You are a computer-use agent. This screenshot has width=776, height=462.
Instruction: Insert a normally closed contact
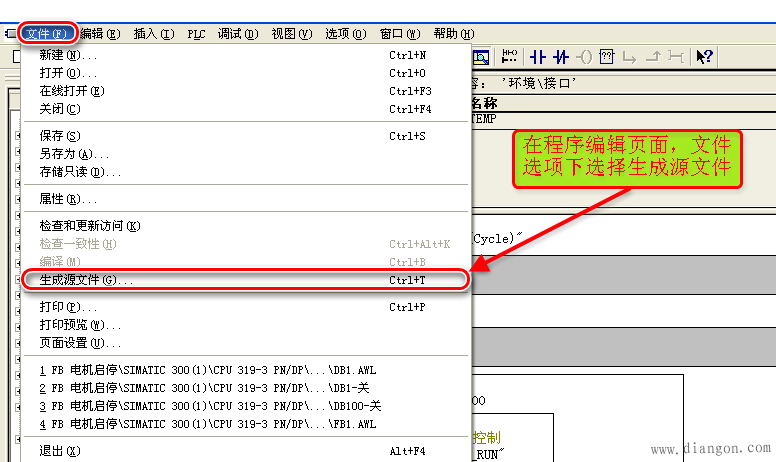click(x=560, y=57)
